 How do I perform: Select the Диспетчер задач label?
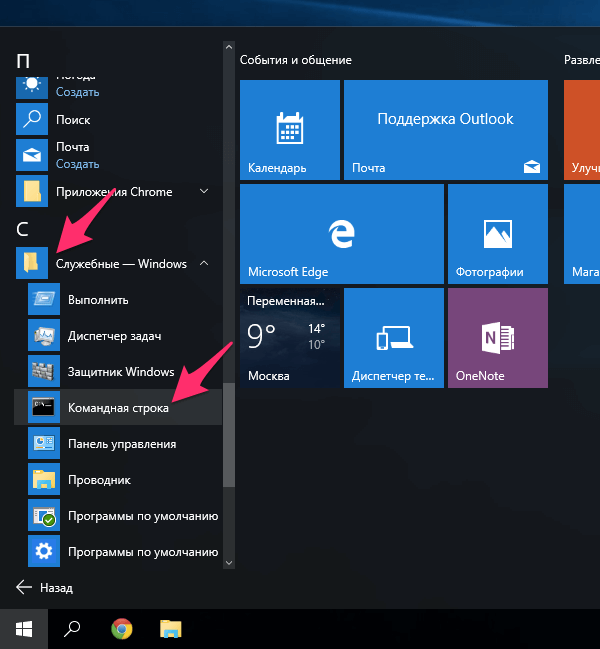(x=115, y=336)
